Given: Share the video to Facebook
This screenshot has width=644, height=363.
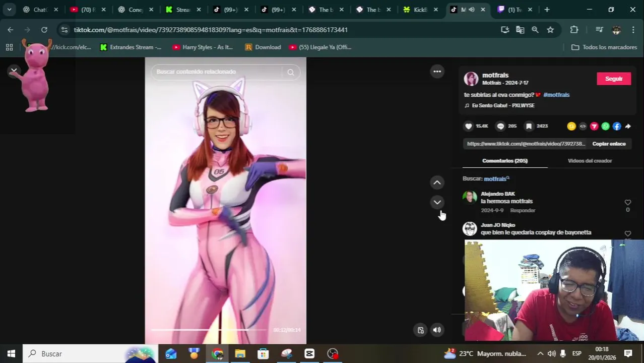Looking at the screenshot, I should pyautogui.click(x=617, y=127).
